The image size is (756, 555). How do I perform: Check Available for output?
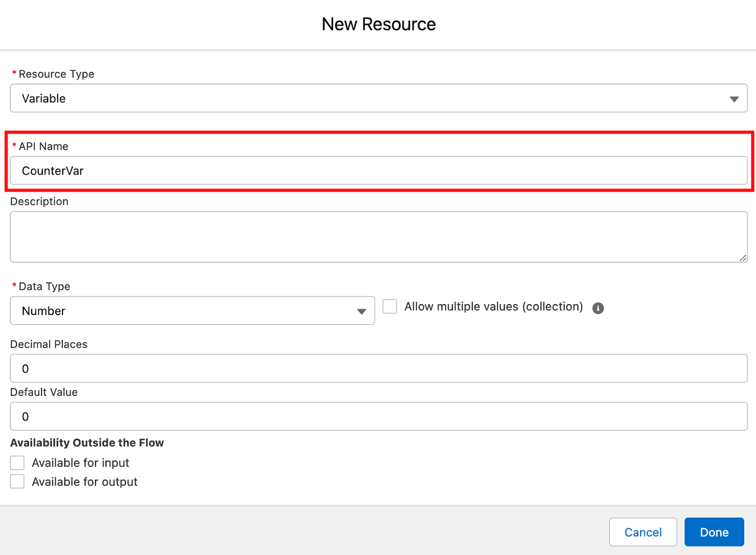(17, 481)
